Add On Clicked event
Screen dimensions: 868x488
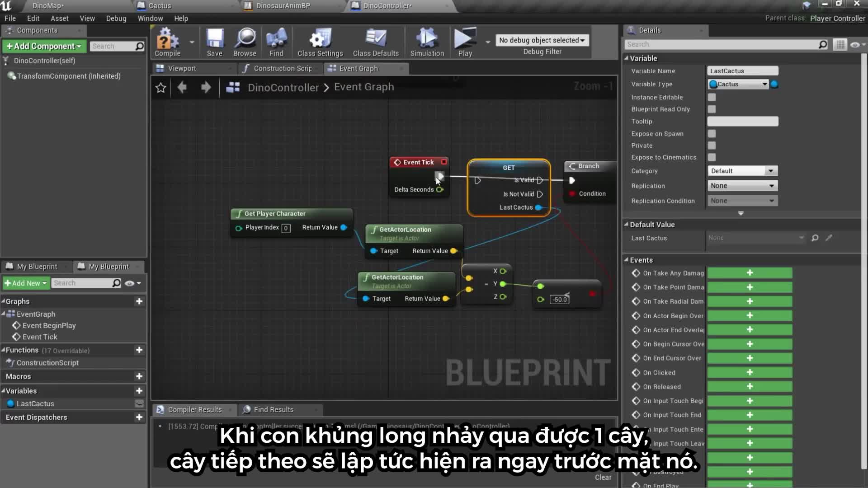tap(750, 372)
